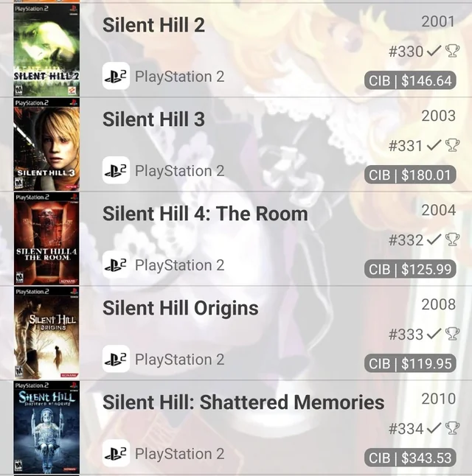Click the trophy icon beside #331

click(452, 145)
